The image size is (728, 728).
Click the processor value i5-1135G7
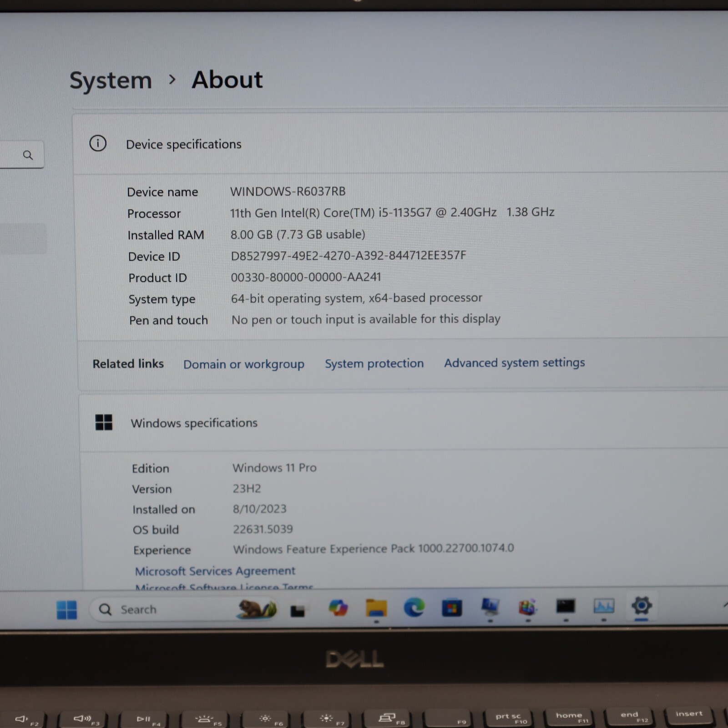[x=392, y=212]
